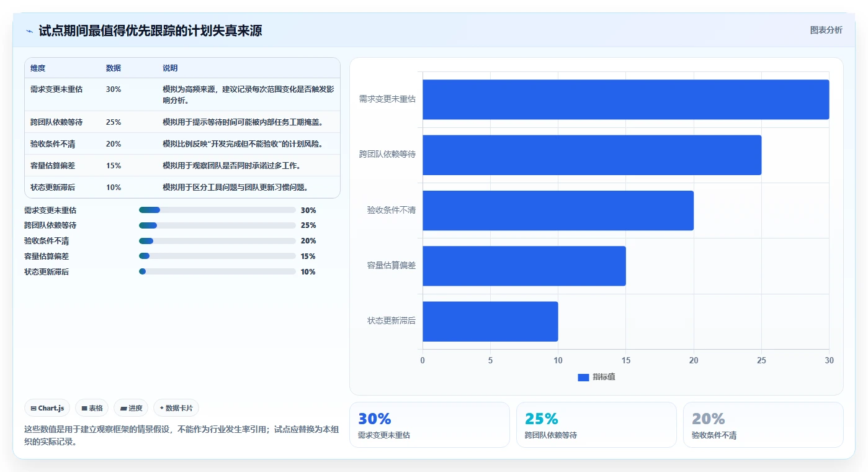Click the 需求变更未重估 table row name
868x472 pixels.
point(56,89)
